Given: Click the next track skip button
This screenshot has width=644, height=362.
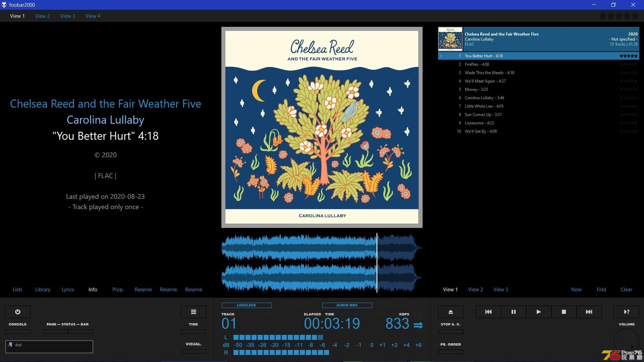Looking at the screenshot, I should click(x=589, y=312).
